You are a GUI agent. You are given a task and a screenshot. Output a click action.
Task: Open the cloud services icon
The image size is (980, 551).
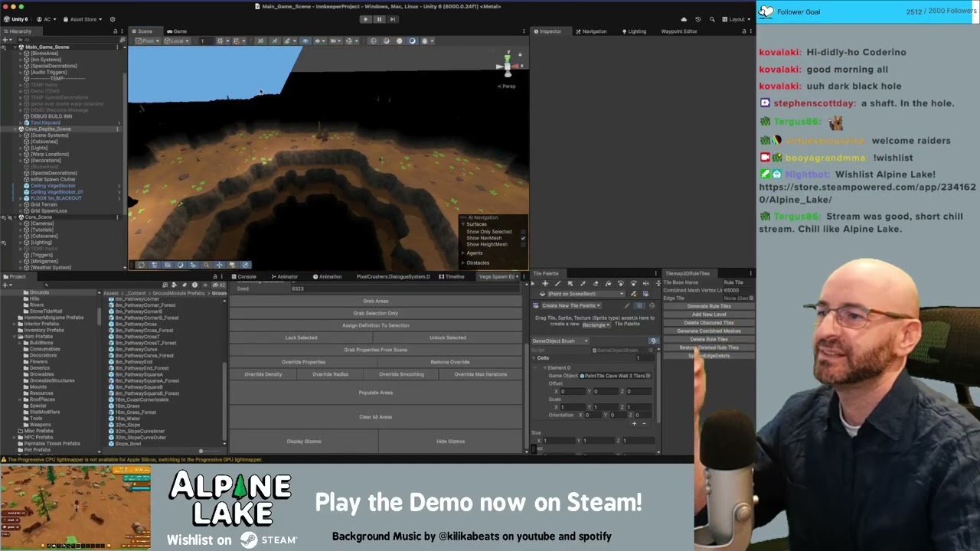point(684,19)
